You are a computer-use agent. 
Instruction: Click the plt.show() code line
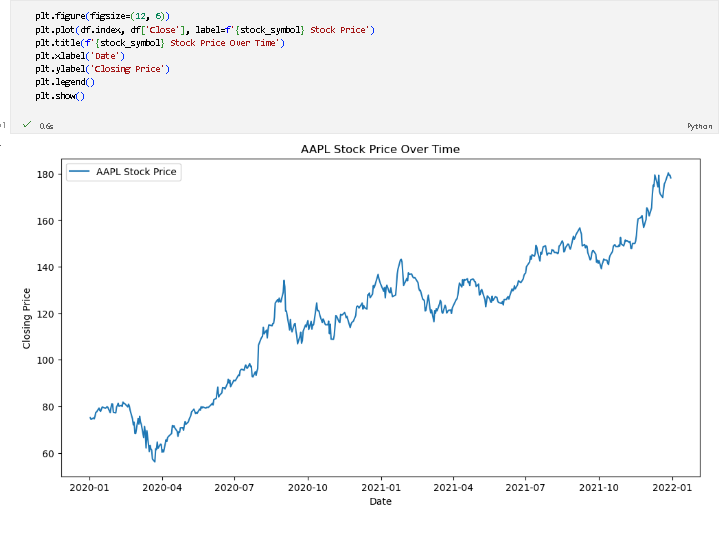pyautogui.click(x=60, y=96)
